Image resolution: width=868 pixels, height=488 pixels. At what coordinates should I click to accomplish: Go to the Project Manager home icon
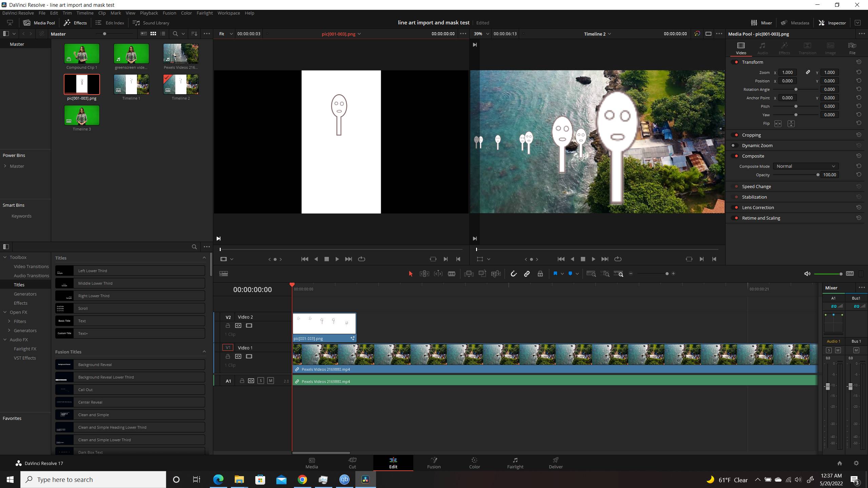(840, 463)
